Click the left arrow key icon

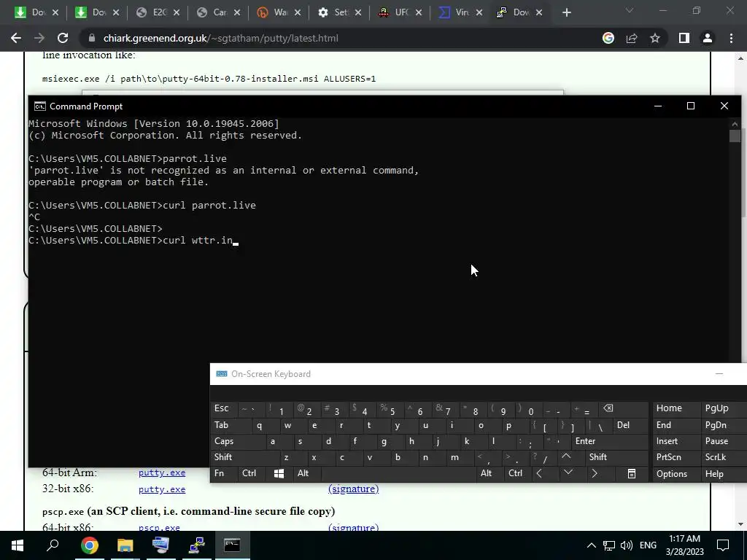(x=539, y=473)
